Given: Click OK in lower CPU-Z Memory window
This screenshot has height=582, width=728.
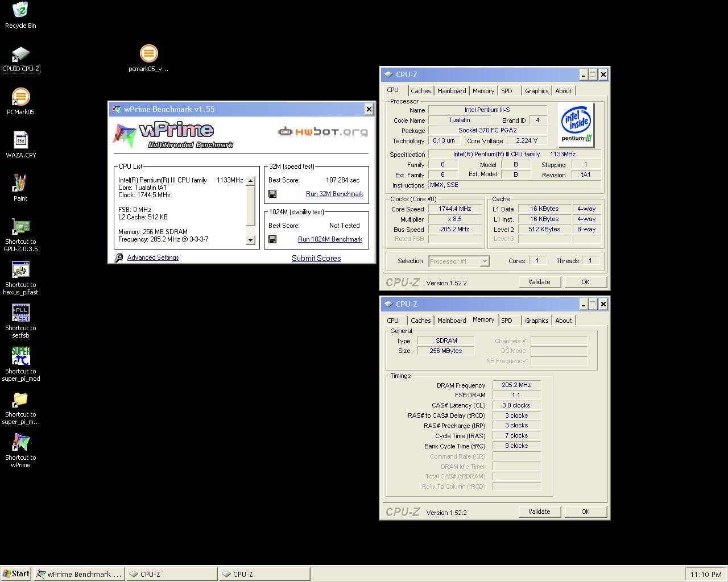Looking at the screenshot, I should [x=585, y=512].
